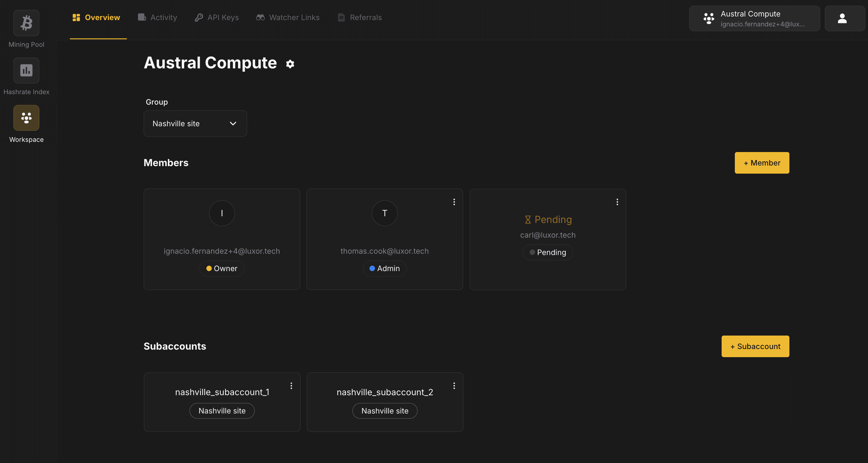Click the Mining Pool sidebar label
This screenshot has height=463, width=868.
26,44
